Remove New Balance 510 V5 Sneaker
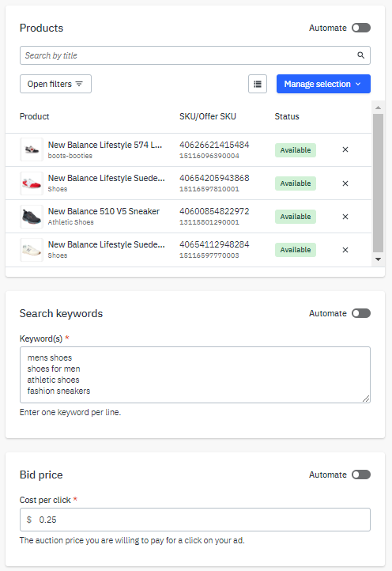 (345, 217)
